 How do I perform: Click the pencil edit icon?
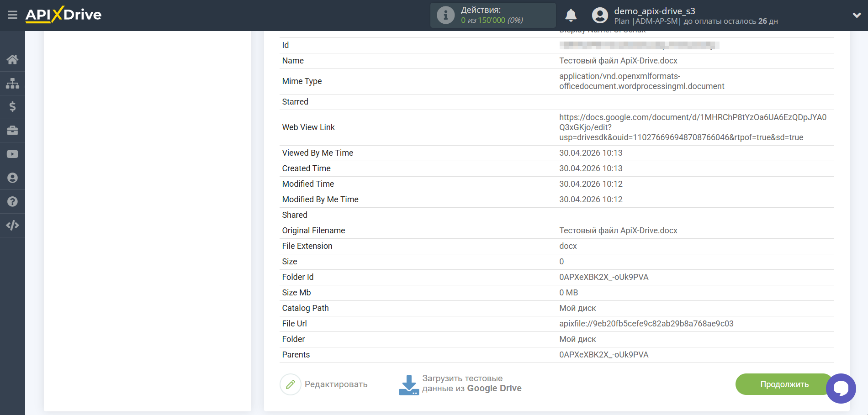291,384
